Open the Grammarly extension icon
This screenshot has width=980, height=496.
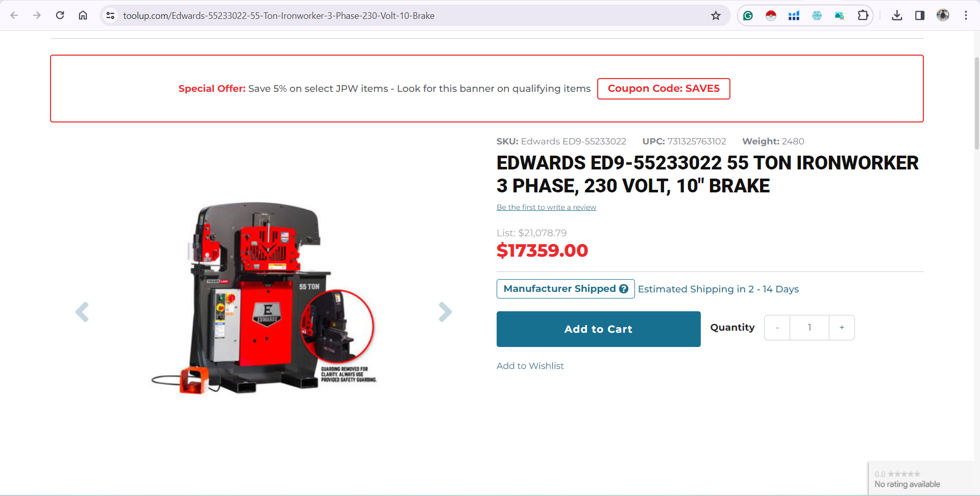click(748, 15)
